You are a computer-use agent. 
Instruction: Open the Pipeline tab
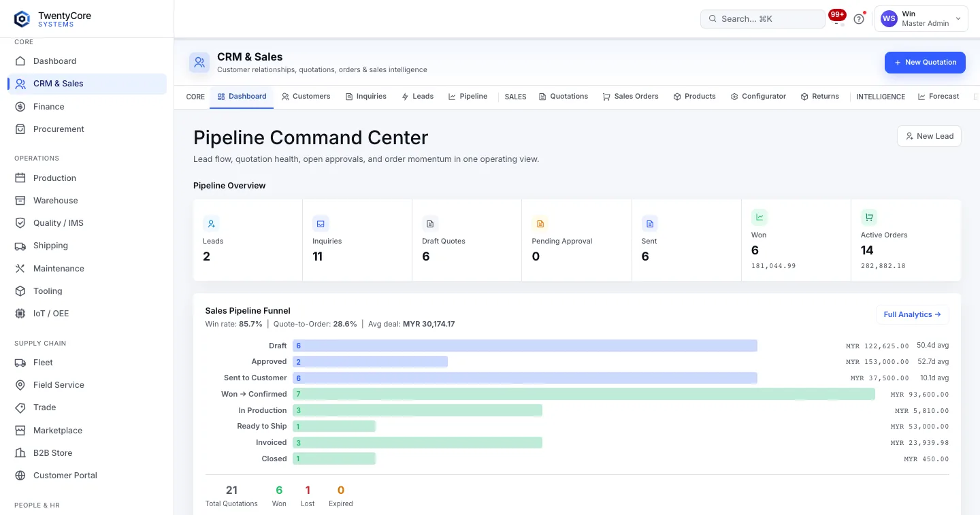pos(468,97)
